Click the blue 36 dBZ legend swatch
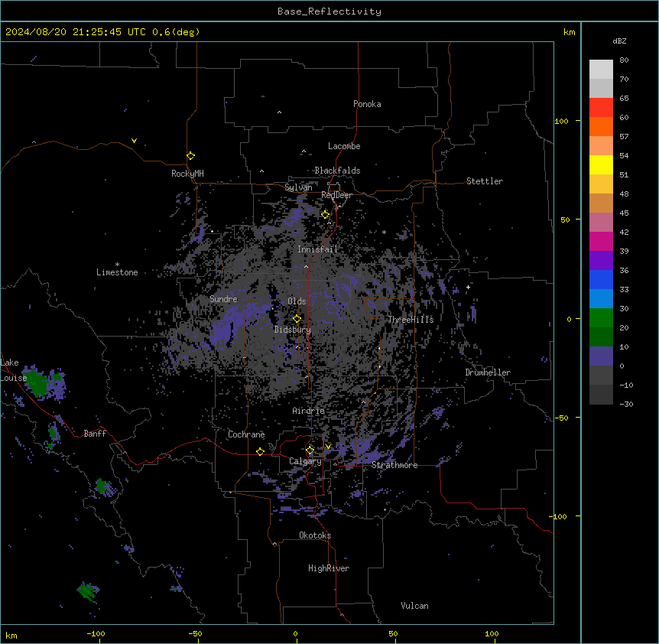This screenshot has height=644, width=659. [x=601, y=279]
